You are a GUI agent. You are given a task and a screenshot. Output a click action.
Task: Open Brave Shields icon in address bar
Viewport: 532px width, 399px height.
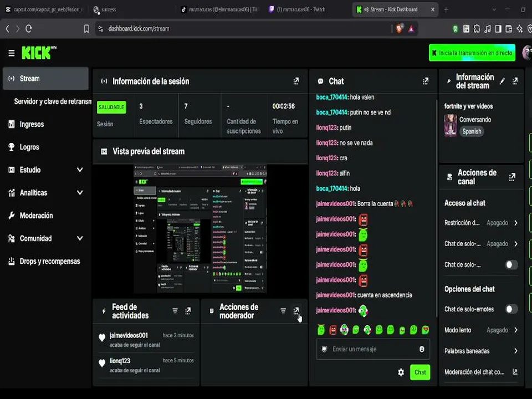400,29
